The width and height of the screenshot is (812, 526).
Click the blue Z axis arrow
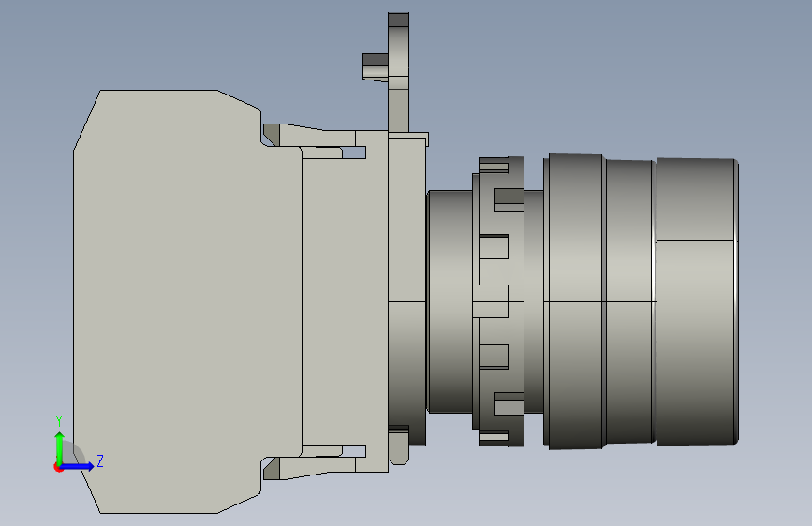[x=77, y=466]
